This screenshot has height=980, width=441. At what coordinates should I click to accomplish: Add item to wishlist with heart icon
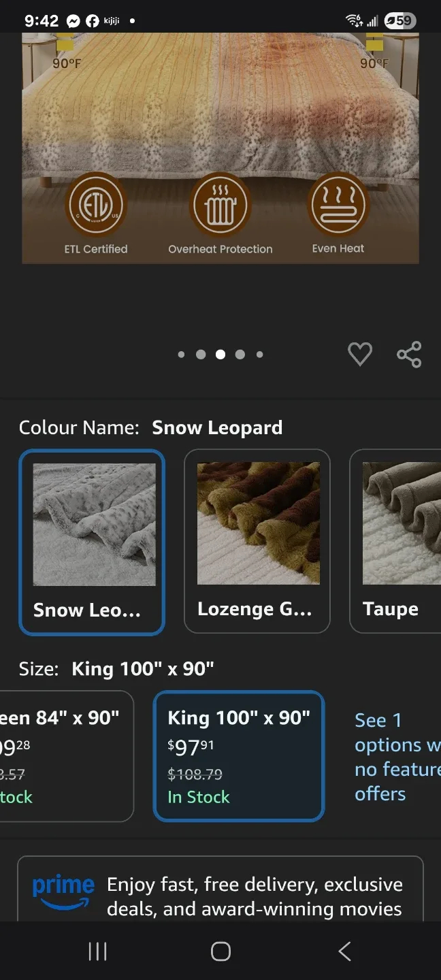pos(360,354)
